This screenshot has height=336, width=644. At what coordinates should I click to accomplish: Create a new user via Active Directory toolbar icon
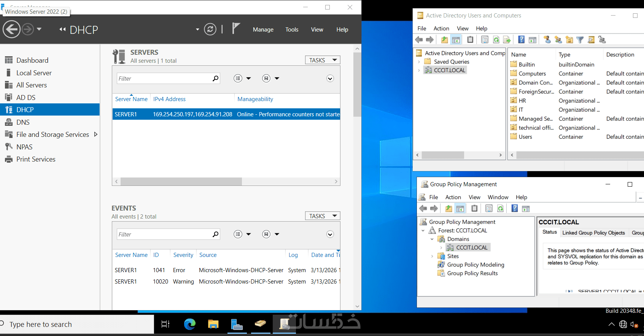[x=547, y=40]
